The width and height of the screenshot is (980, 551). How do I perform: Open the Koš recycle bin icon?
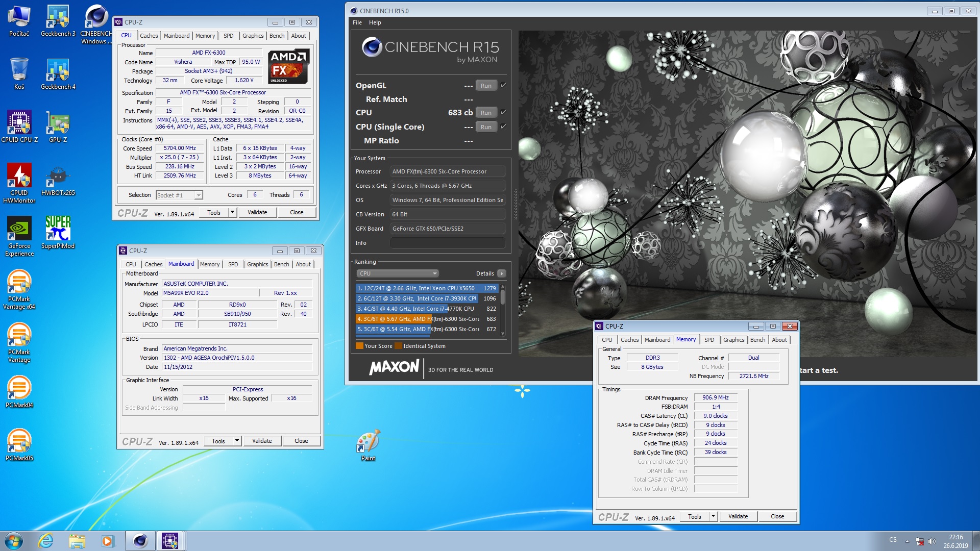[x=19, y=73]
